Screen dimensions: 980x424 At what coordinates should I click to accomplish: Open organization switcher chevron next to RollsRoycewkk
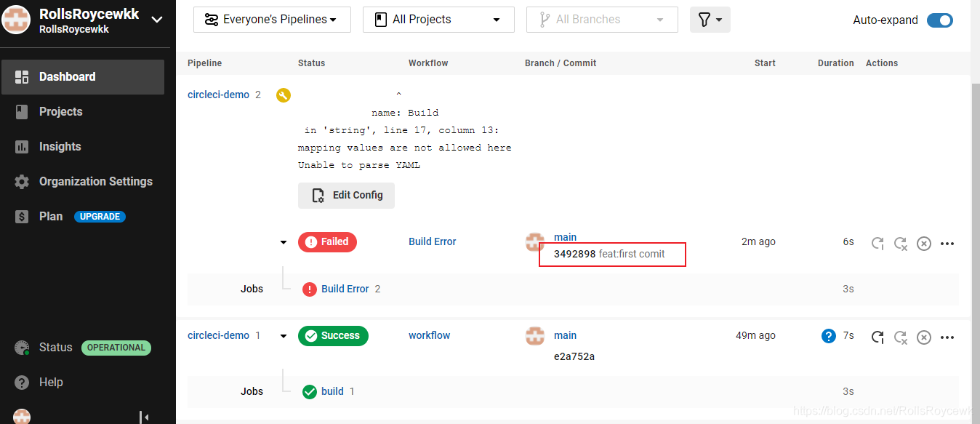point(157,20)
